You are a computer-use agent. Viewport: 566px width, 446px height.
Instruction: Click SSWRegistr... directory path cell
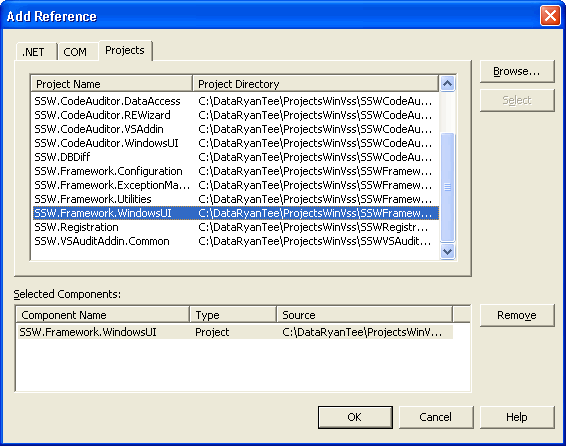[313, 227]
